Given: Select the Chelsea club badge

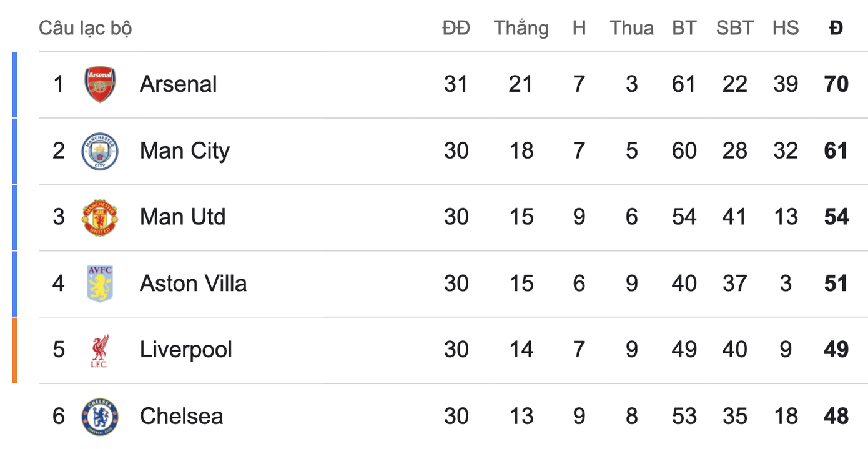Looking at the screenshot, I should coord(100,417).
